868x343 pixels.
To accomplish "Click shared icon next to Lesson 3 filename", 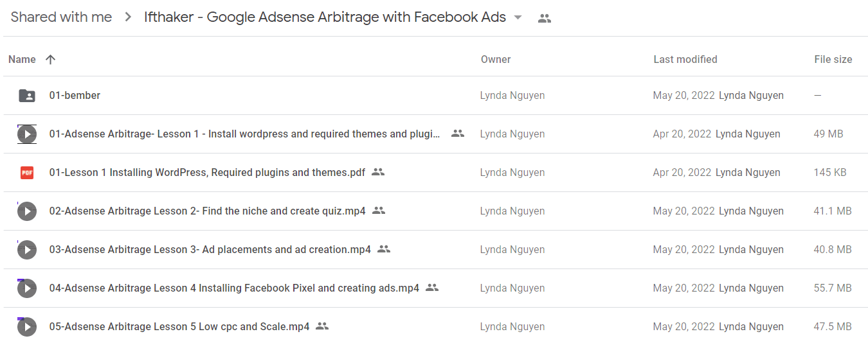I will click(x=384, y=249).
